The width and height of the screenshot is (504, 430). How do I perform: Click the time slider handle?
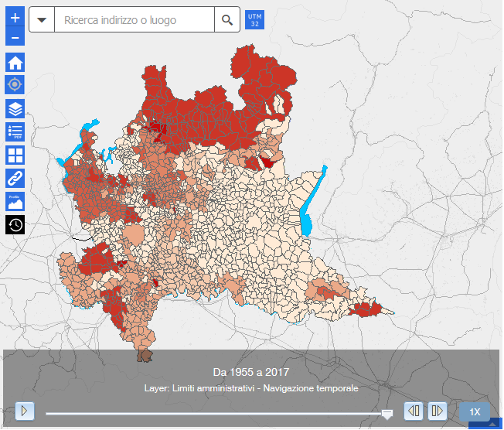[387, 415]
